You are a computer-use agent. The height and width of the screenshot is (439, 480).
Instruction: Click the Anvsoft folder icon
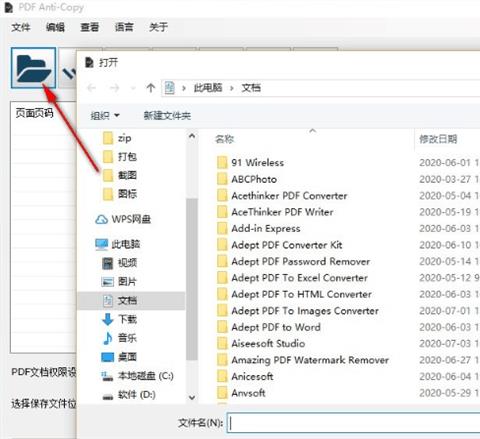pos(222,393)
